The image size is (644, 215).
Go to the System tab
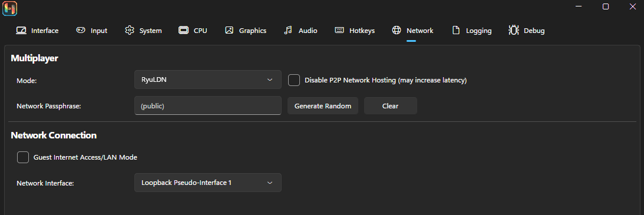point(143,31)
